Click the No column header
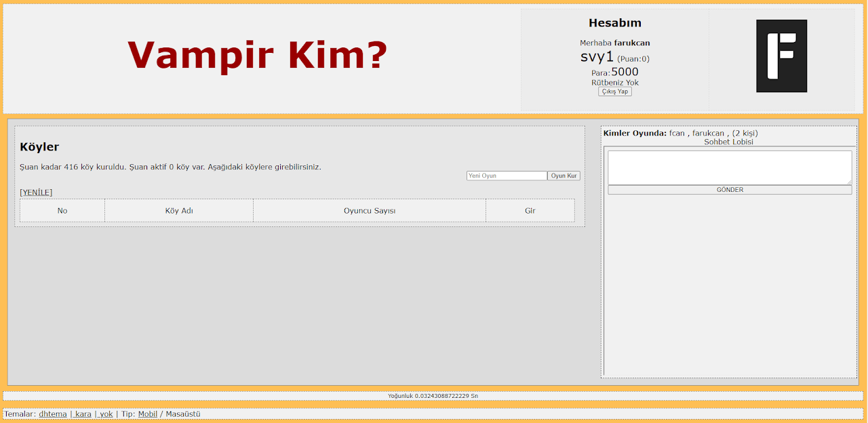Viewport: 868px width, 423px height. pyautogui.click(x=62, y=211)
